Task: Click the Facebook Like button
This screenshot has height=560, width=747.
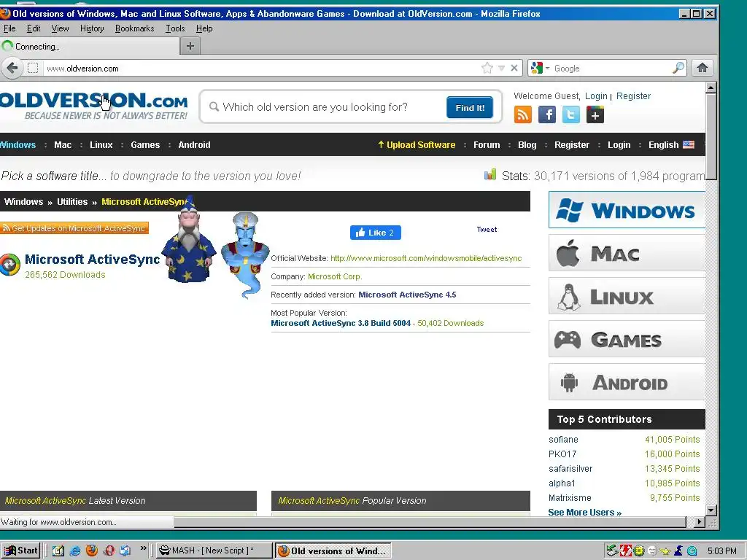Action: click(x=376, y=233)
